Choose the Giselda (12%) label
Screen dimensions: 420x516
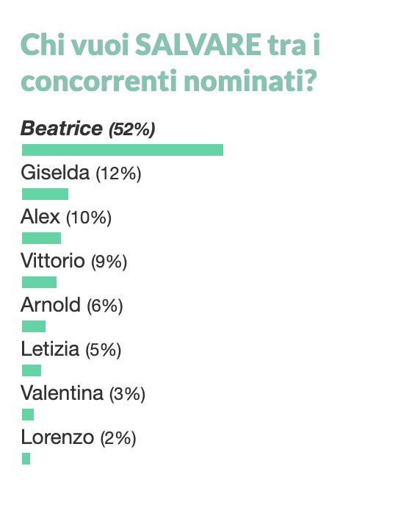pyautogui.click(x=81, y=173)
